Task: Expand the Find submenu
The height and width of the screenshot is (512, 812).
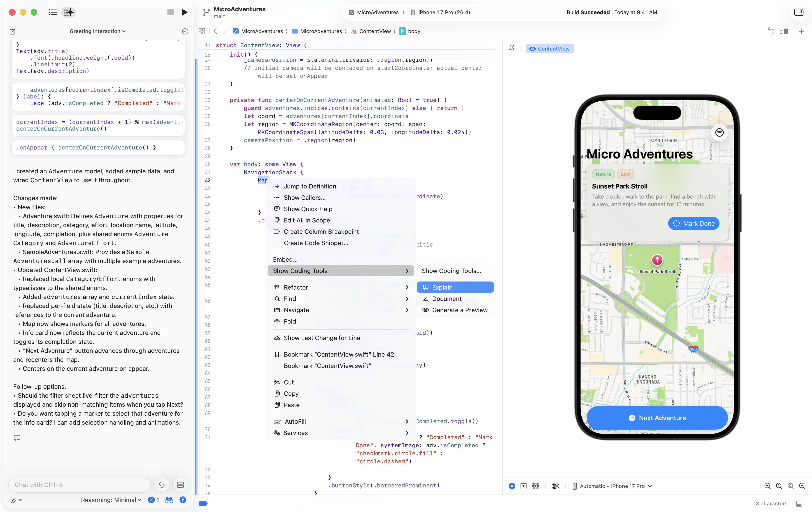Action: [341, 299]
